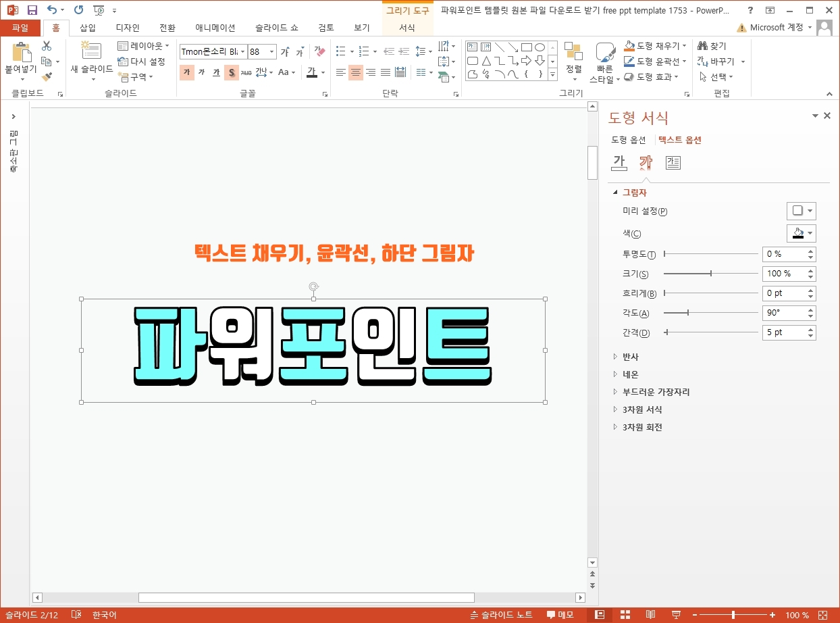Click Select (선택) cursor button

pos(716,77)
